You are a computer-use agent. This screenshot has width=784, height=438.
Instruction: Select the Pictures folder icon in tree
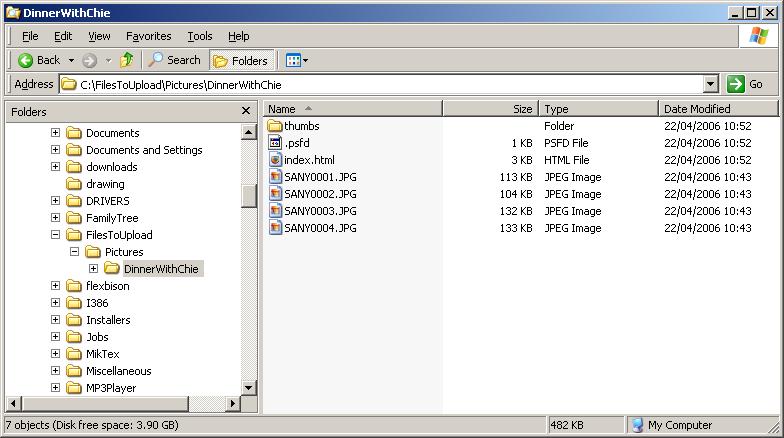[93, 252]
